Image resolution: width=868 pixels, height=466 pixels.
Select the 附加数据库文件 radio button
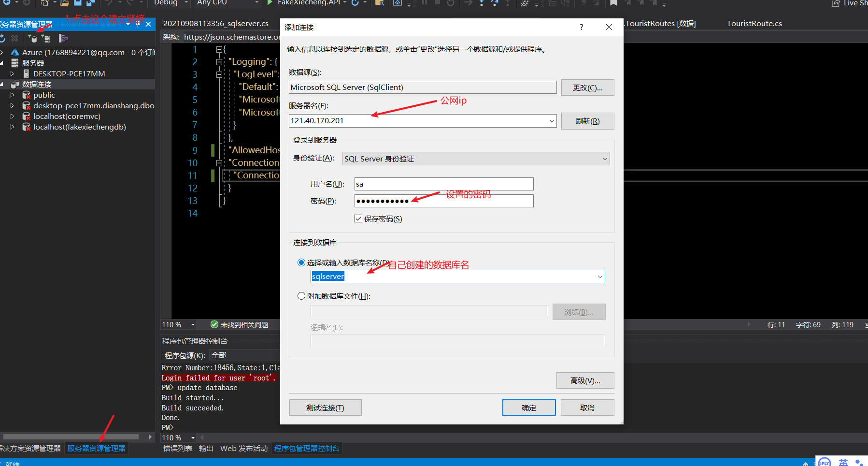[x=301, y=296]
